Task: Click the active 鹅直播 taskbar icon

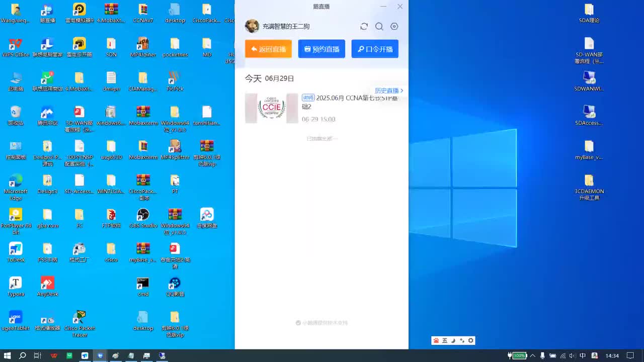Action: point(100,355)
